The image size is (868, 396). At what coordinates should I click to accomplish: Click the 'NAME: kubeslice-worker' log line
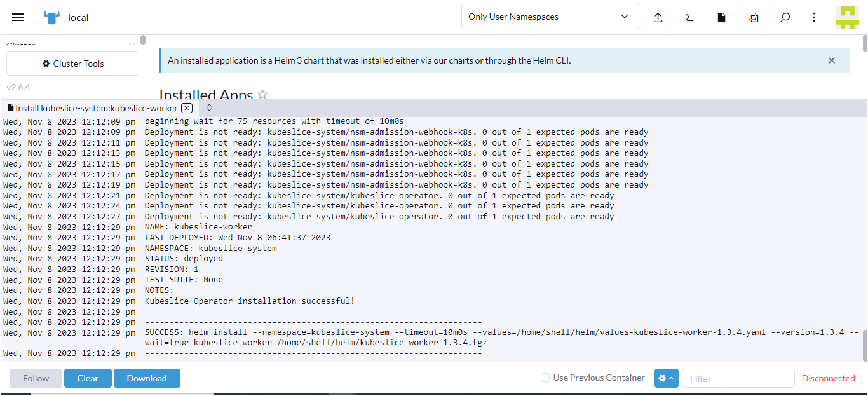point(198,227)
